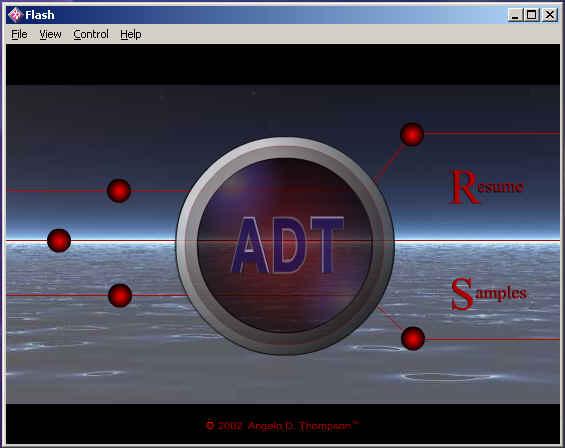The width and height of the screenshot is (565, 448).
Task: Click the red horizon line right of the emblem
Action: click(x=477, y=240)
